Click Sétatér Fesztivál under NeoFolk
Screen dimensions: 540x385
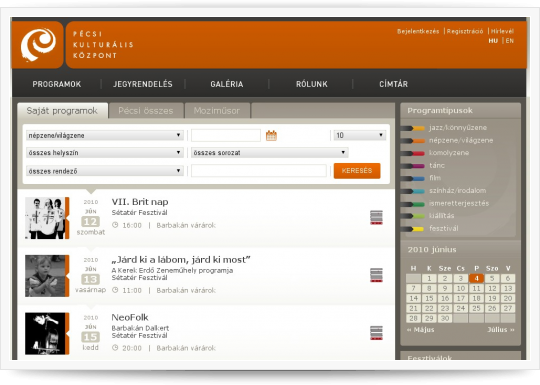[x=139, y=335]
